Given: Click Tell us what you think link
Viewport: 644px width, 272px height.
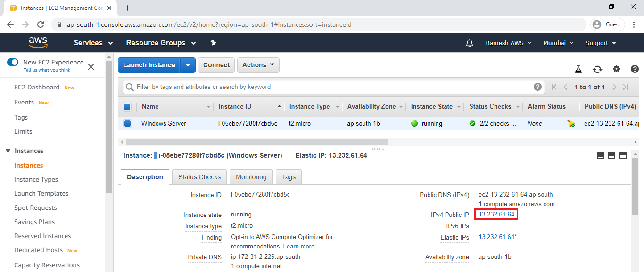Looking at the screenshot, I should (47, 70).
